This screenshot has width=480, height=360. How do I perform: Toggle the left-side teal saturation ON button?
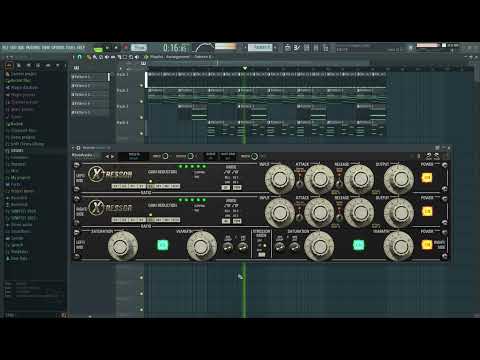[163, 245]
